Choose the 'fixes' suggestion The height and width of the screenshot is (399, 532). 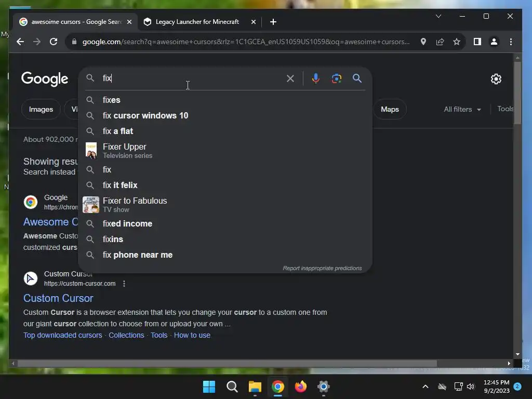click(x=225, y=100)
